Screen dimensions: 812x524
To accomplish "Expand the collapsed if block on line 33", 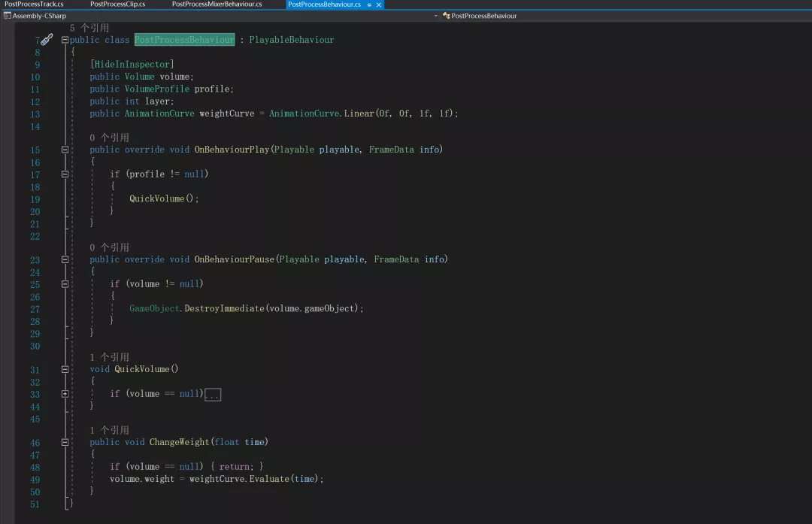I will click(x=65, y=393).
